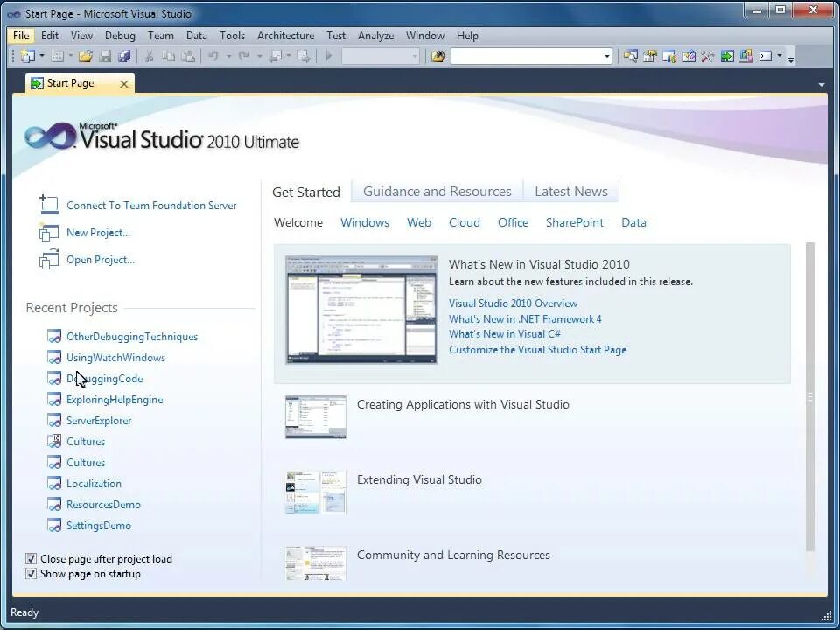Switch to Guidance and Resources tab

(437, 192)
